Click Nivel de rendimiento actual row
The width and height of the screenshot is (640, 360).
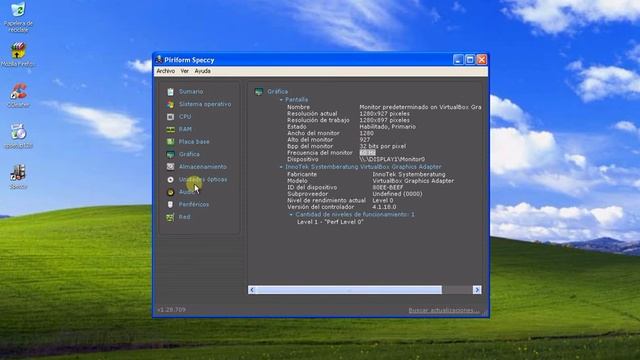click(x=340, y=200)
